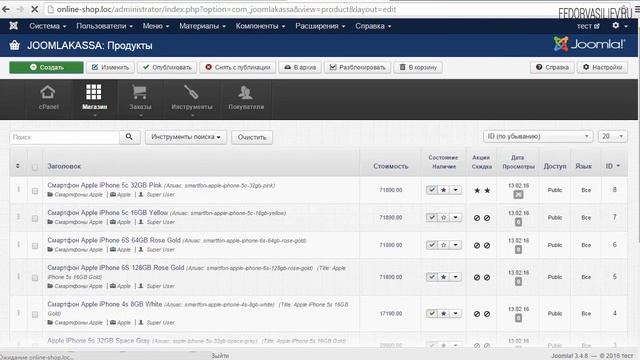Check the select-all checkbox in header
The width and height of the screenshot is (640, 360).
[35, 167]
